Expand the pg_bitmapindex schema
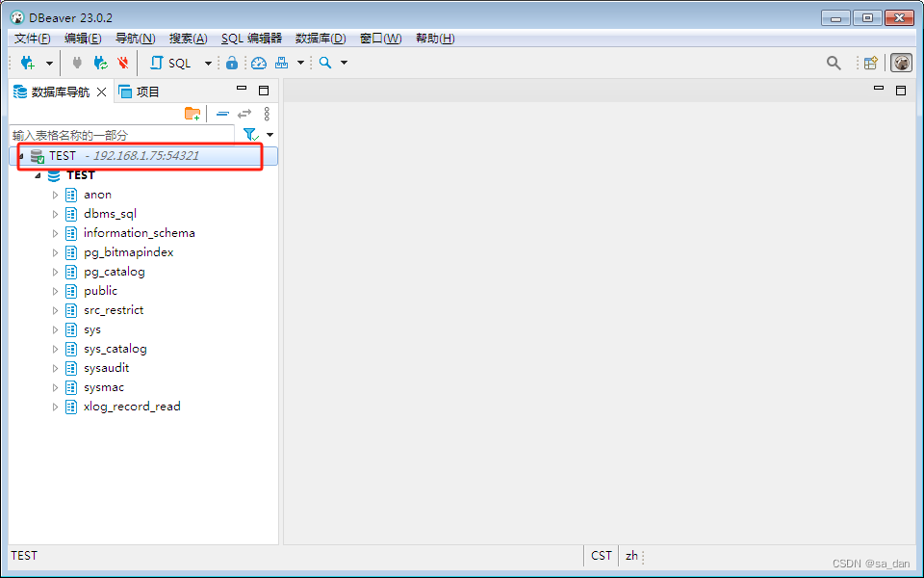 tap(56, 252)
